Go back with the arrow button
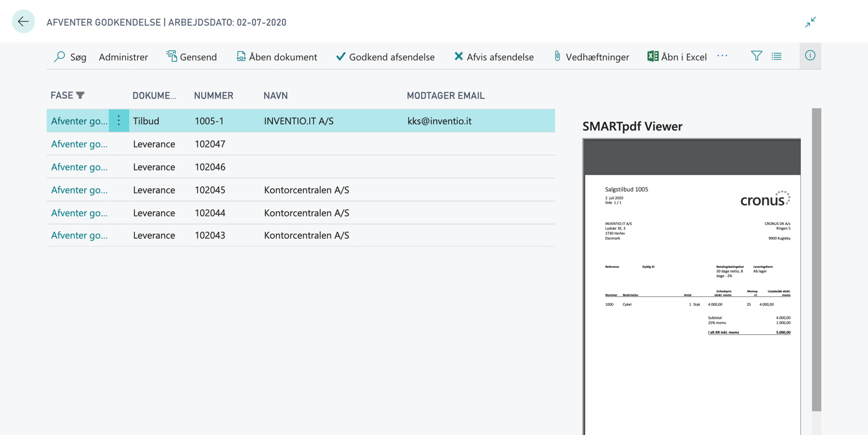The image size is (868, 435). point(23,22)
